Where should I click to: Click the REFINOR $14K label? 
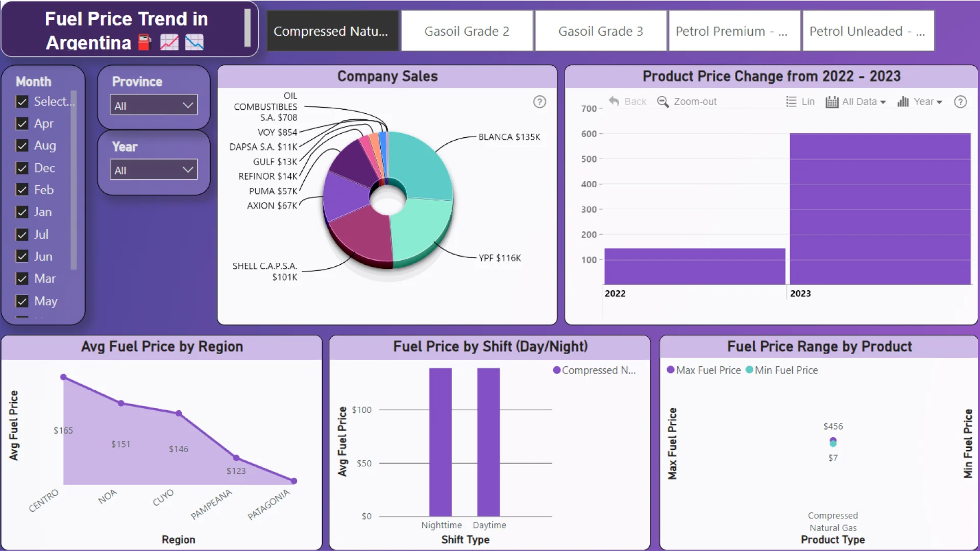[x=268, y=177]
